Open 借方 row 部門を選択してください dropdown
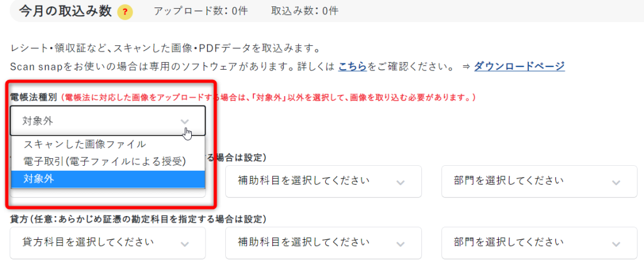This screenshot has height=270, width=644. (x=540, y=181)
